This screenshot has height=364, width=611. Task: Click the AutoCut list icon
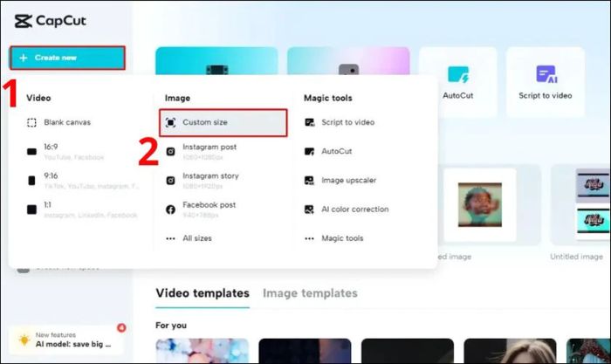click(x=309, y=152)
